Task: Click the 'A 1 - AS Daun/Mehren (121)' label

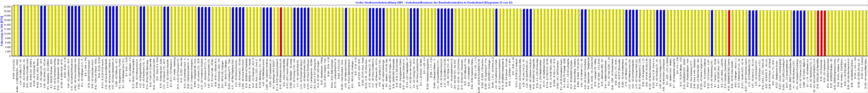Action: [438, 74]
